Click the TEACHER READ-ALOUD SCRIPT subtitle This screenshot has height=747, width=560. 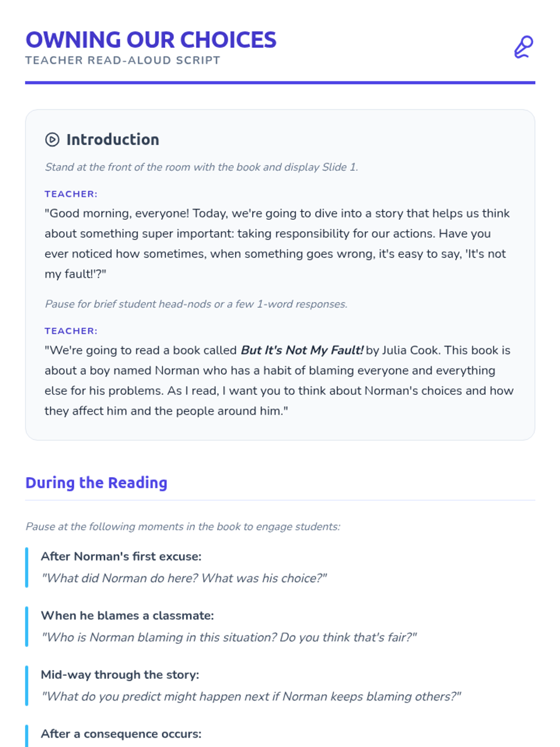(x=123, y=60)
